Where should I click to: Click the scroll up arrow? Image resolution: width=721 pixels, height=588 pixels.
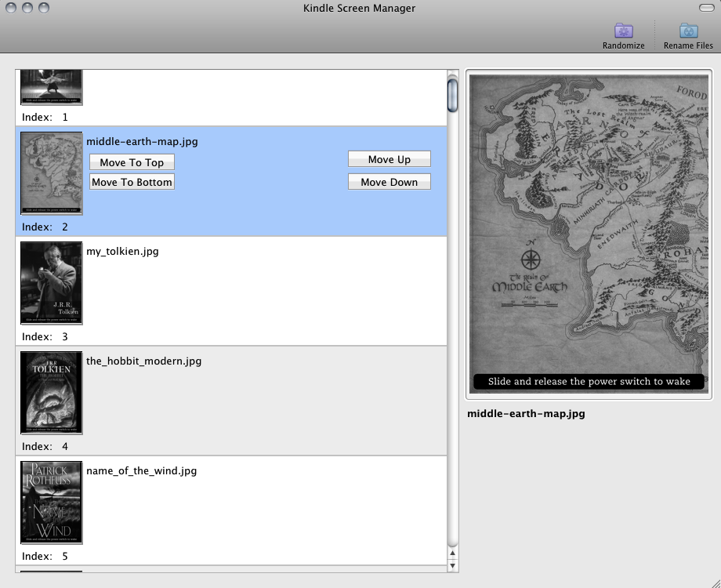452,553
